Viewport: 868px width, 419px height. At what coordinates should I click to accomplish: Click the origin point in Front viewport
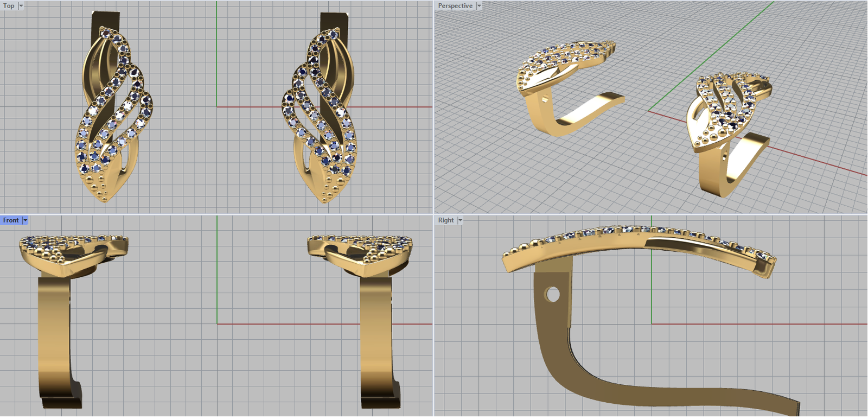(217, 324)
